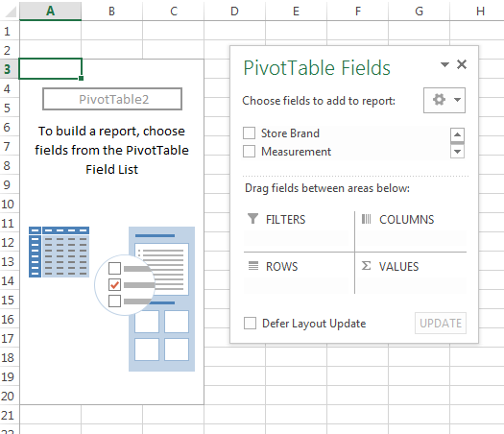Click field list scroll down arrow
This screenshot has width=504, height=434.
457,152
